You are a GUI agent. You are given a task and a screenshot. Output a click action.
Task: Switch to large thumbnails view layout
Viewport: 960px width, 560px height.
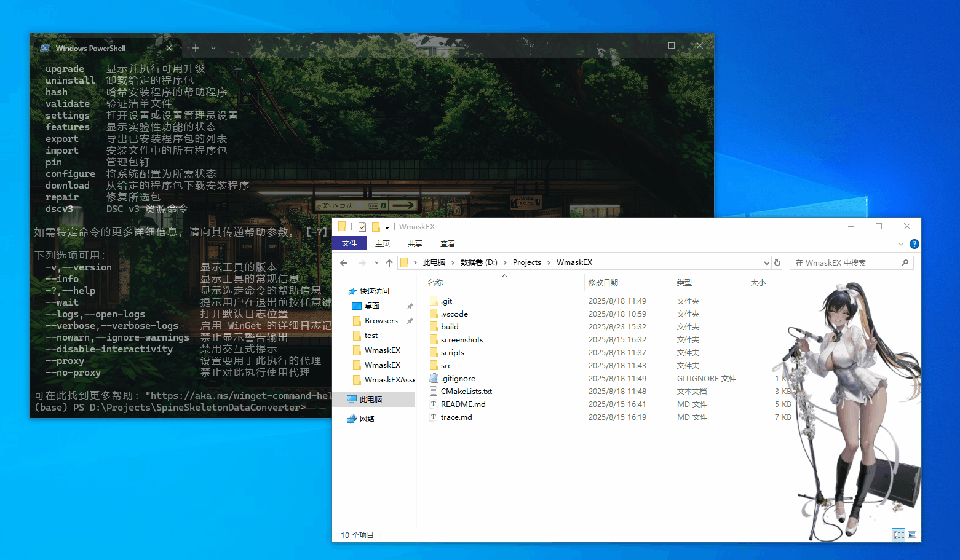(x=912, y=535)
